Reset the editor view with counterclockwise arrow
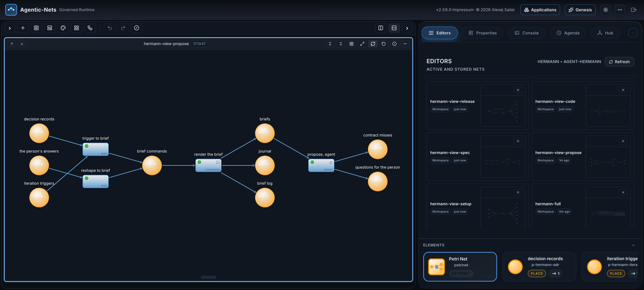The width and height of the screenshot is (644, 290). [x=384, y=44]
